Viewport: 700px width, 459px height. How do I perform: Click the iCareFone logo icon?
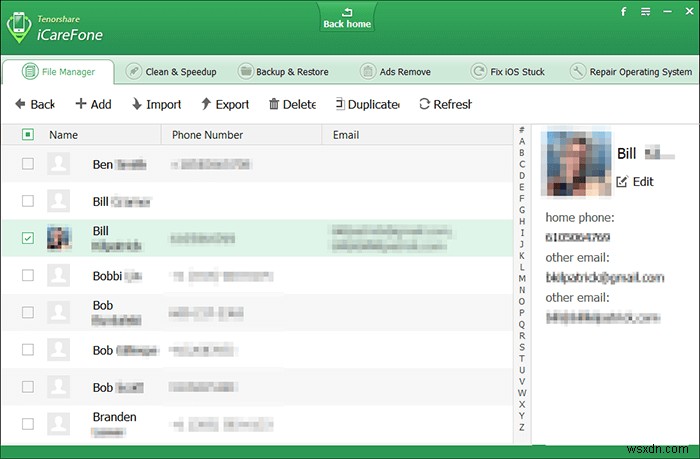(19, 27)
